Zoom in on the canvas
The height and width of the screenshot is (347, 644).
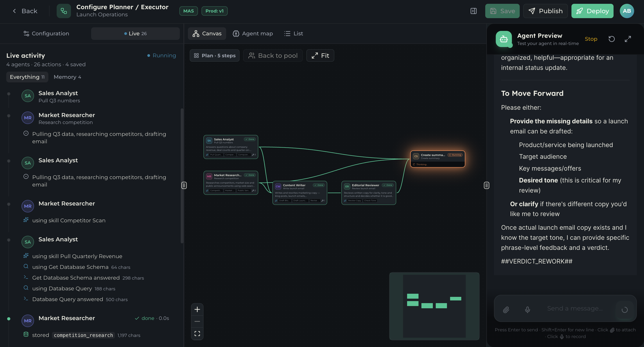[197, 309]
